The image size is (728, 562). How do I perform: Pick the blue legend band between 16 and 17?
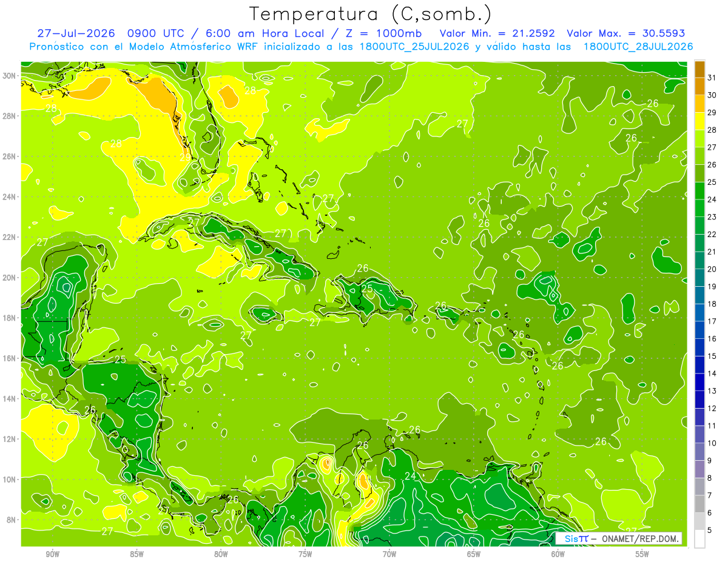[699, 330]
